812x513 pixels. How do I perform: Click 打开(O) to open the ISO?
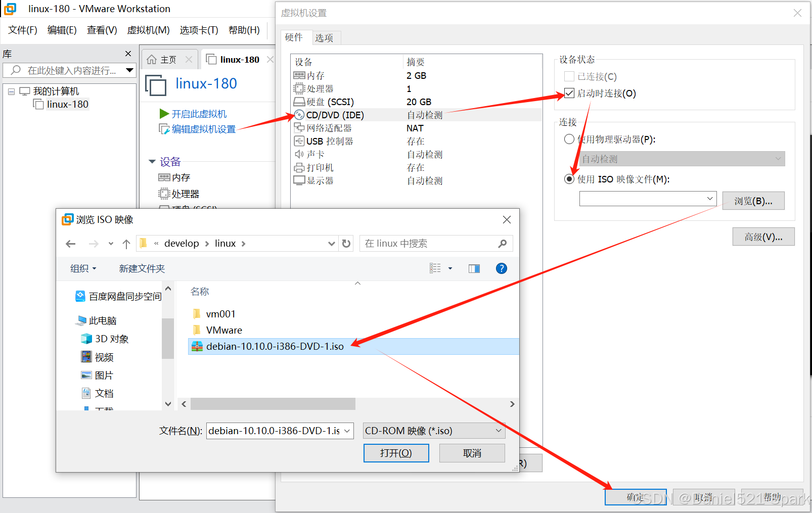tap(396, 453)
